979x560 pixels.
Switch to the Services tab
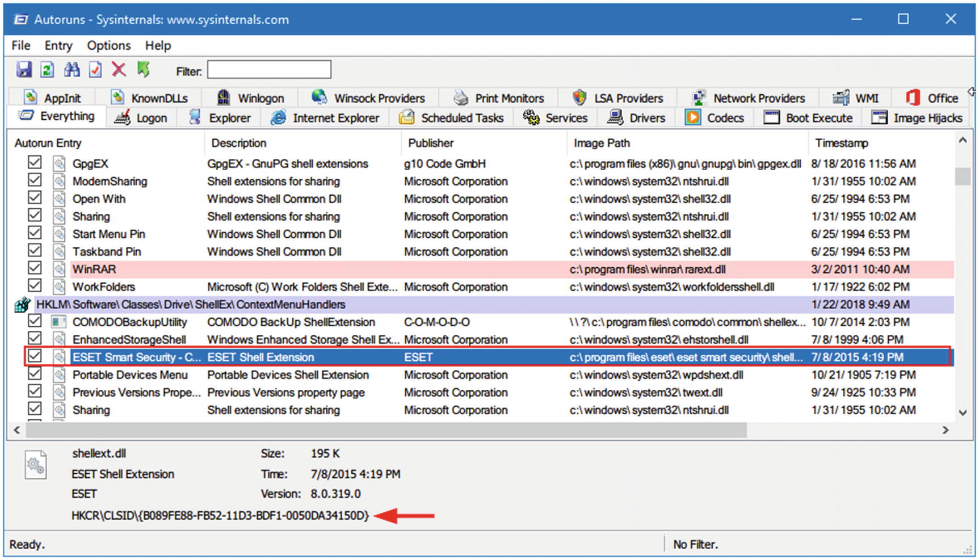pyautogui.click(x=555, y=118)
